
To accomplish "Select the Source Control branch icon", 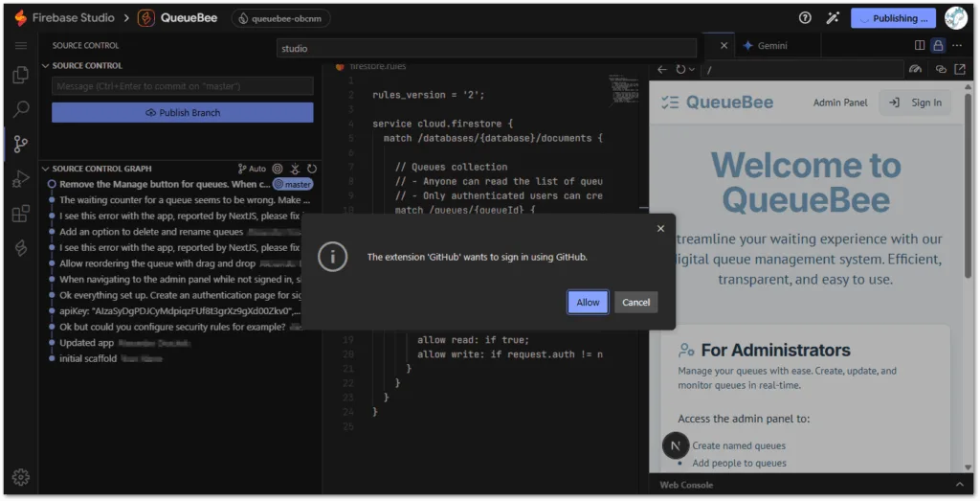I will click(x=21, y=144).
